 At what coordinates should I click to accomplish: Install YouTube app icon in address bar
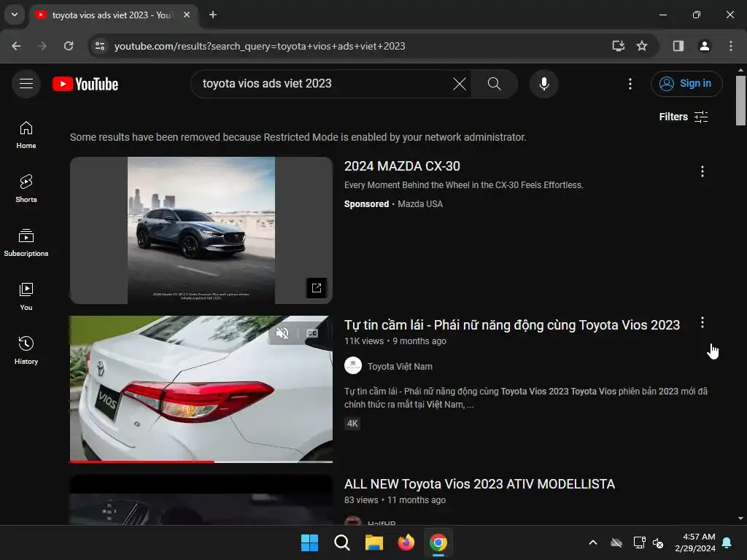pyautogui.click(x=618, y=46)
